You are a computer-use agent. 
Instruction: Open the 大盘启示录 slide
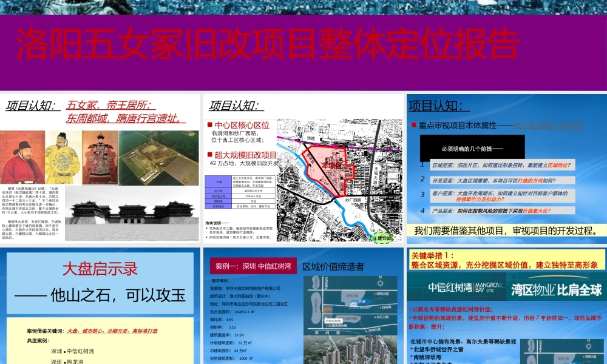click(x=100, y=306)
